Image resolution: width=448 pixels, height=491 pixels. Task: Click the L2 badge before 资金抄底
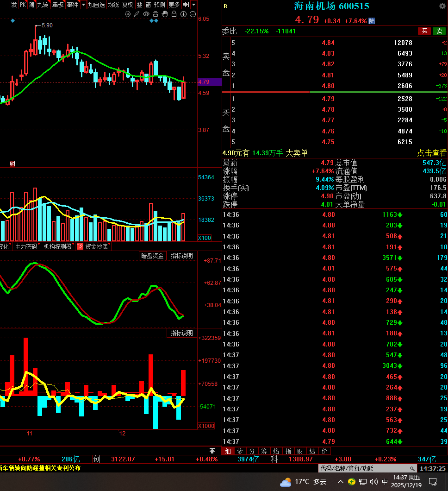tap(80, 247)
